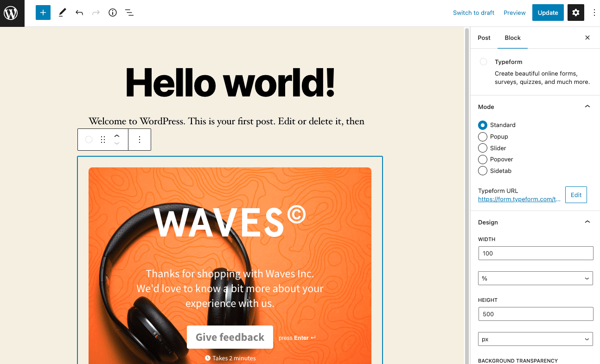This screenshot has height=364, width=600.
Task: Undo the last change
Action: [x=79, y=13]
